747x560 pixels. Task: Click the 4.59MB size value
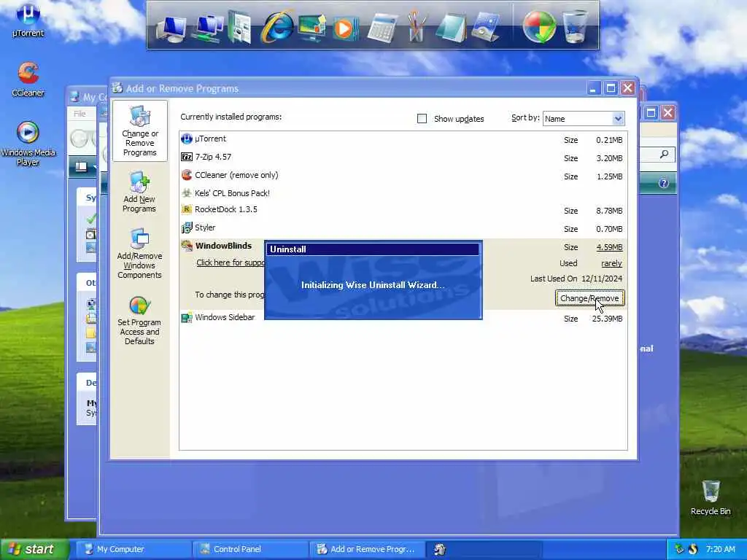coord(609,247)
